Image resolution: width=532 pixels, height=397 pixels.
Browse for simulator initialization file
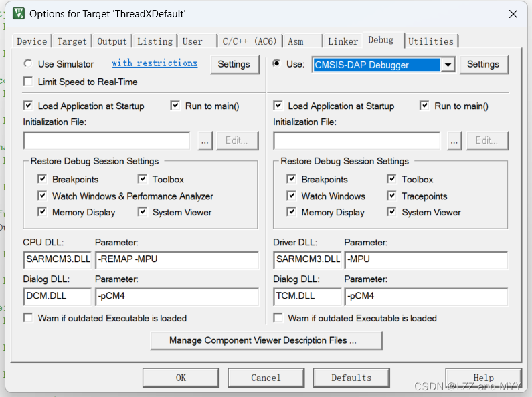coord(205,140)
